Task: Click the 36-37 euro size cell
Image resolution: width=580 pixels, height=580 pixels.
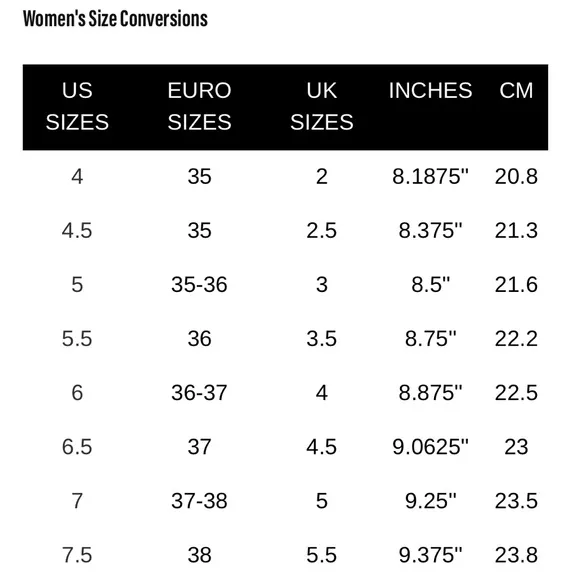Action: (199, 392)
